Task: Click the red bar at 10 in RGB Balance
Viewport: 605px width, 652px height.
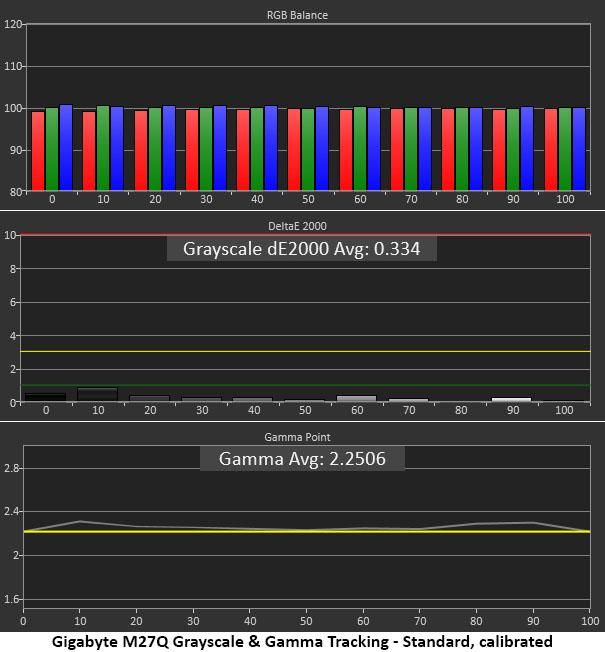Action: click(x=89, y=151)
